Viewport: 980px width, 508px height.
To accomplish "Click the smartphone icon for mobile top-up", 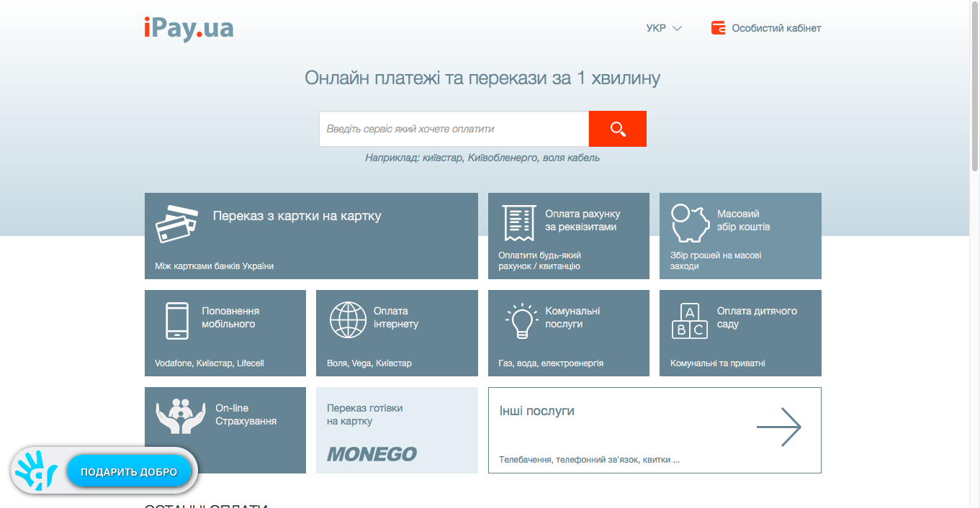I will click(177, 321).
